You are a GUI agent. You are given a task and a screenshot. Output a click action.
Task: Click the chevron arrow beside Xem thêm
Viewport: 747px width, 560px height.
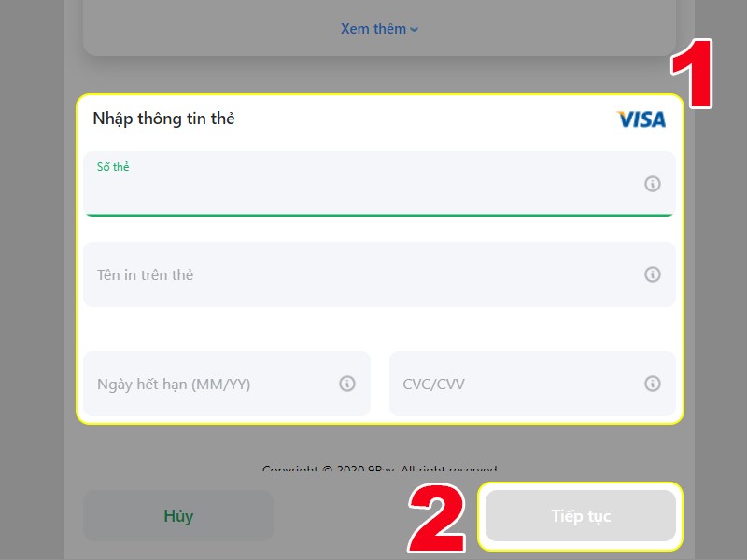(x=414, y=30)
